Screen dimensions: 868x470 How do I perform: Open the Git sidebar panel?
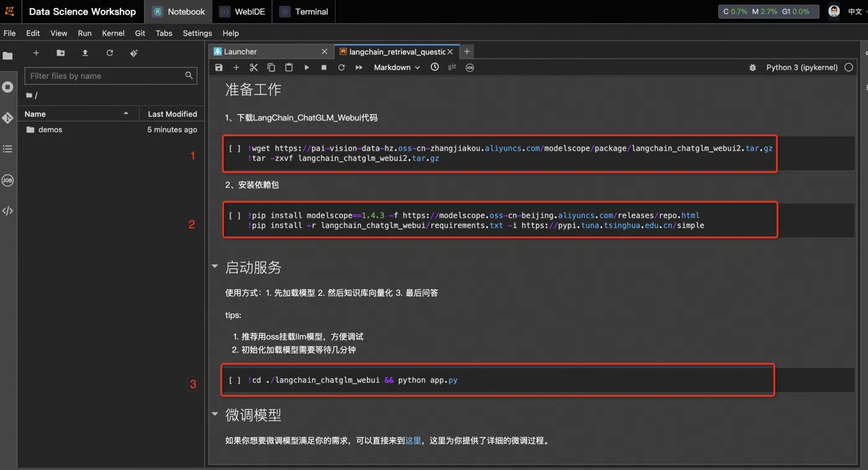pyautogui.click(x=7, y=118)
